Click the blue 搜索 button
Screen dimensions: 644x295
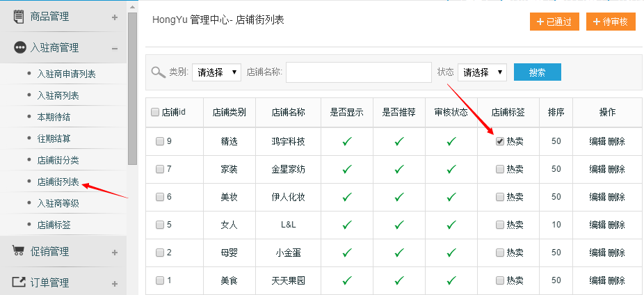[x=537, y=72]
